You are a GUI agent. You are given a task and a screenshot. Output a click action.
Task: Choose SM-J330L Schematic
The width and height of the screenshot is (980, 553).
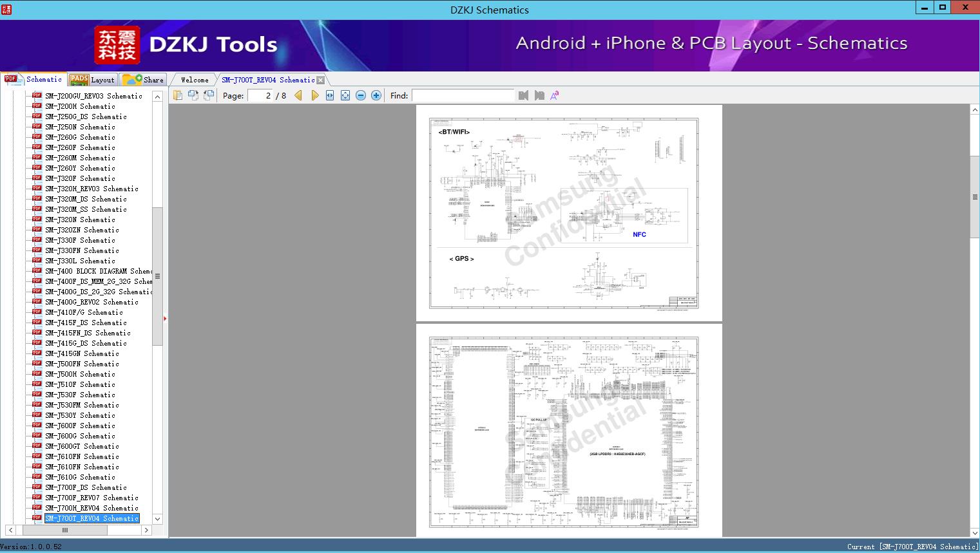point(80,261)
